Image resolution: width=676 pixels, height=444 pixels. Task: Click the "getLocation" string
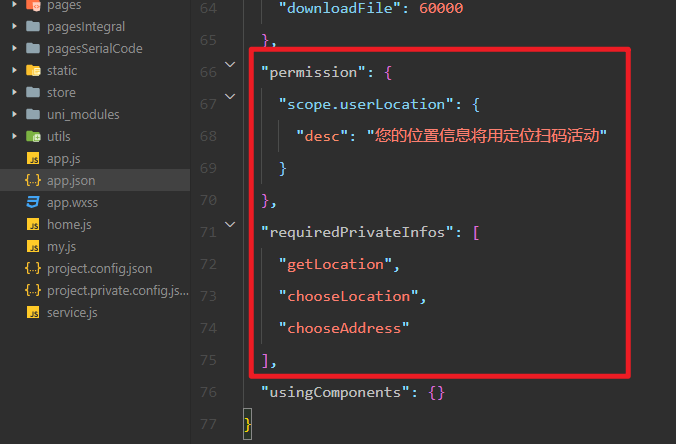click(335, 264)
